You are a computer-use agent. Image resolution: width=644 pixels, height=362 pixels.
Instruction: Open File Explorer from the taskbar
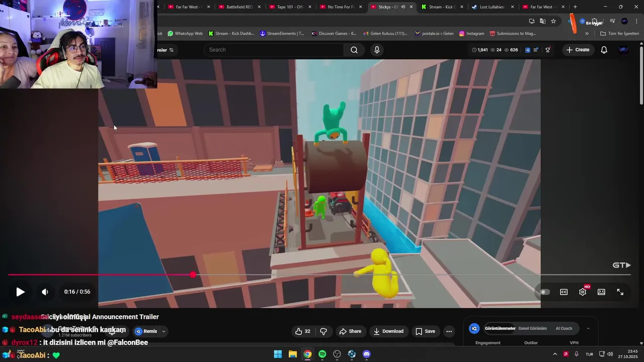[292, 354]
